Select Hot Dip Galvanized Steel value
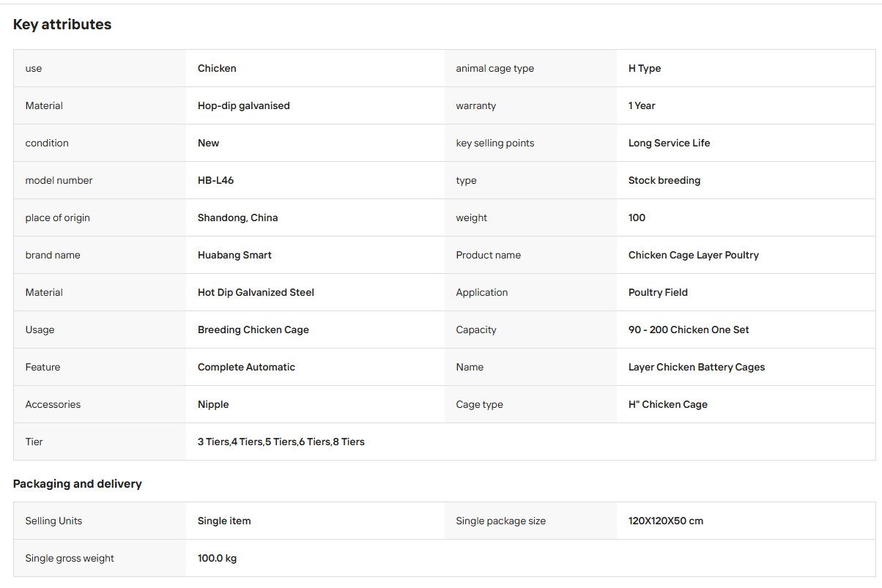The height and width of the screenshot is (588, 882). 256,292
